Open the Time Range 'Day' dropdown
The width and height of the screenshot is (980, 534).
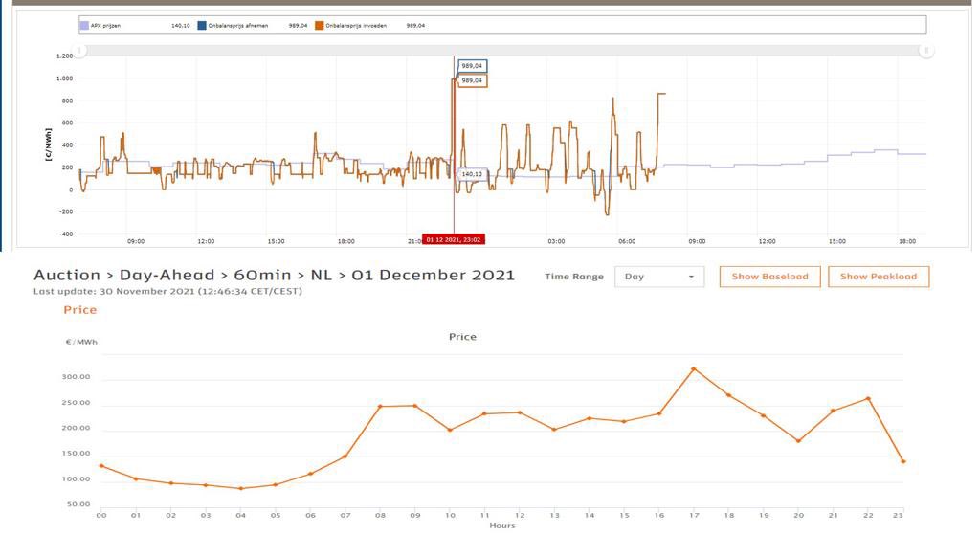coord(659,277)
